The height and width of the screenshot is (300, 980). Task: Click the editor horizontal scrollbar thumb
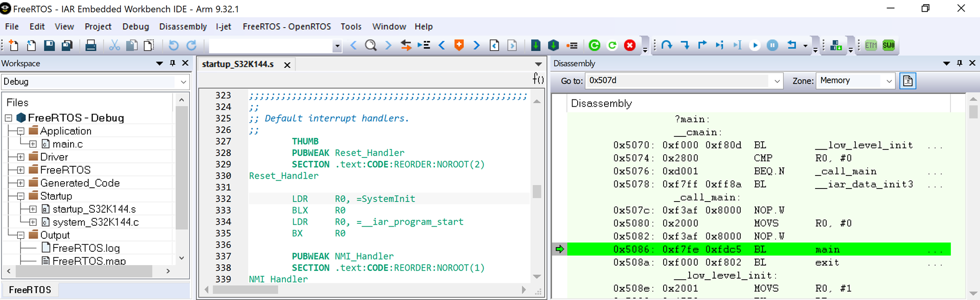pos(245,290)
